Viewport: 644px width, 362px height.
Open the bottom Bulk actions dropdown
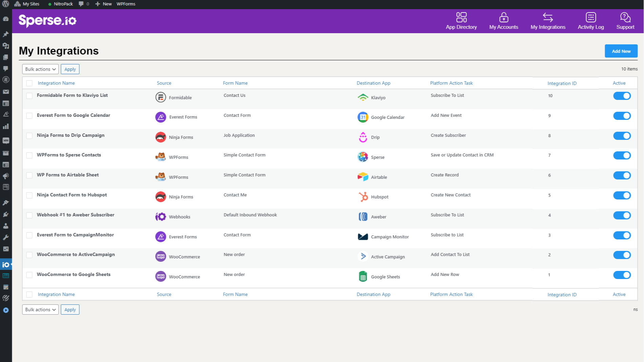(40, 310)
